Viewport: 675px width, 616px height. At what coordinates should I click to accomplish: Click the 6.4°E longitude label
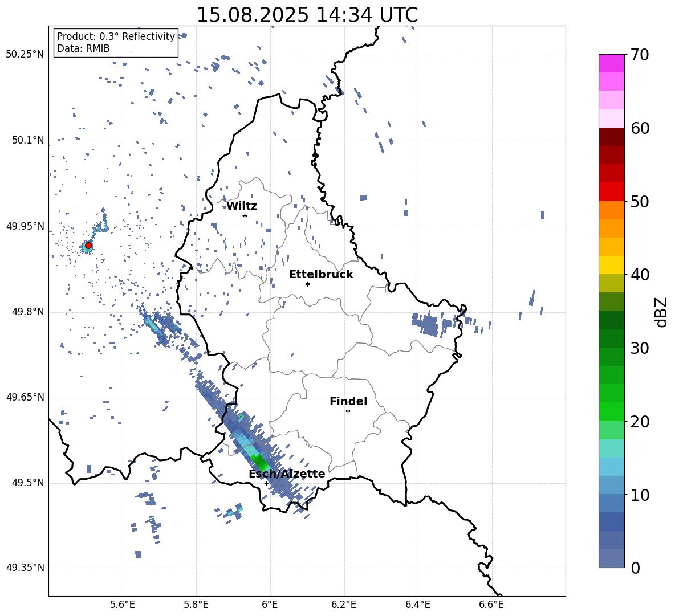pyautogui.click(x=417, y=605)
